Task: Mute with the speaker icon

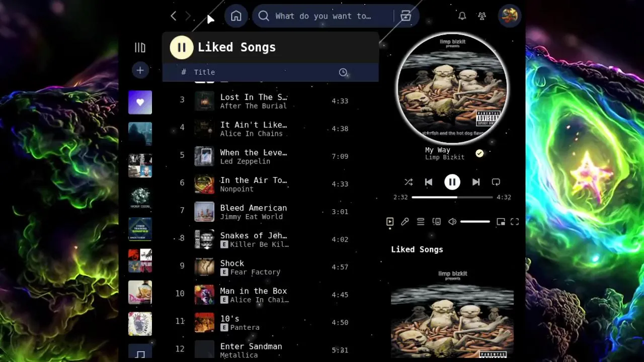Action: pyautogui.click(x=452, y=222)
